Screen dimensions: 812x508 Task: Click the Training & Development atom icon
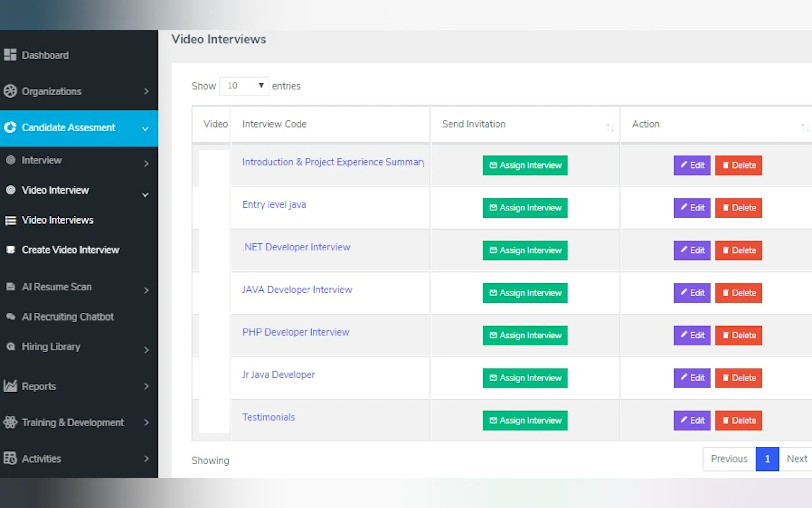(10, 422)
